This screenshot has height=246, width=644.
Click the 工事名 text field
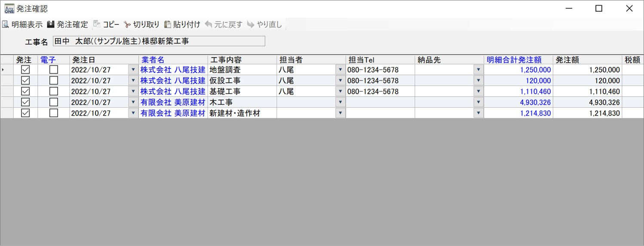pos(159,41)
